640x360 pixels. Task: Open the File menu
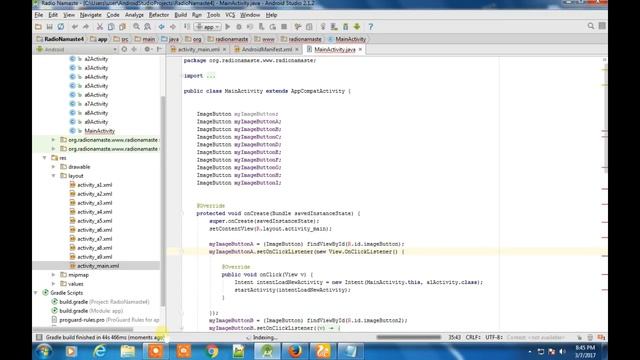(39, 15)
